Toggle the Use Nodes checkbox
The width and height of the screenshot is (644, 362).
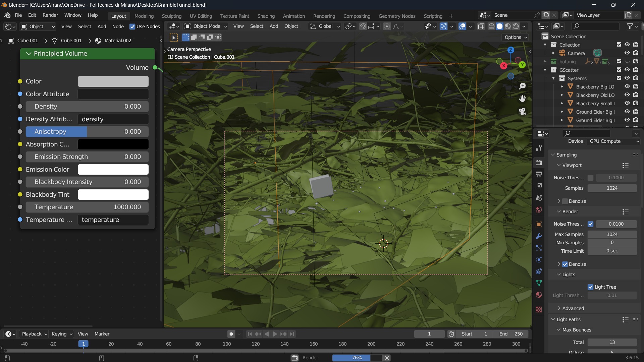[x=132, y=26]
